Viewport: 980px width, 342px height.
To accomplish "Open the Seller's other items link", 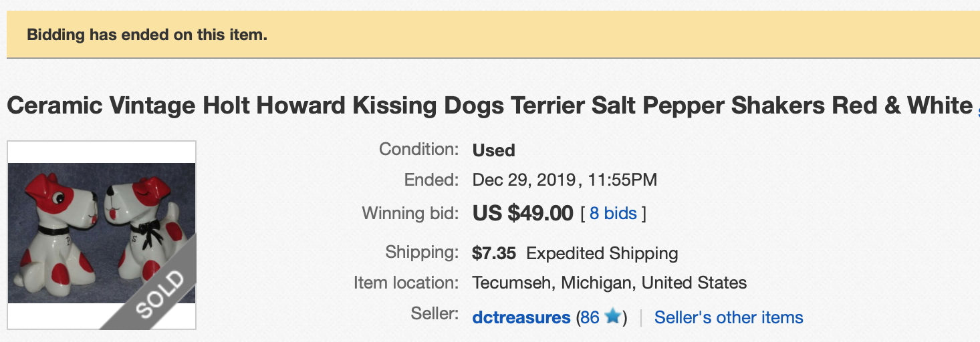I will pos(729,317).
